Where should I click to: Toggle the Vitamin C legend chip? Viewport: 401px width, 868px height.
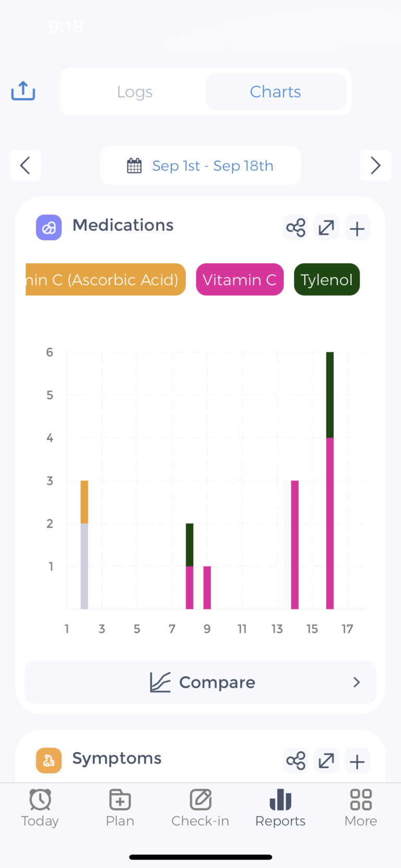240,279
